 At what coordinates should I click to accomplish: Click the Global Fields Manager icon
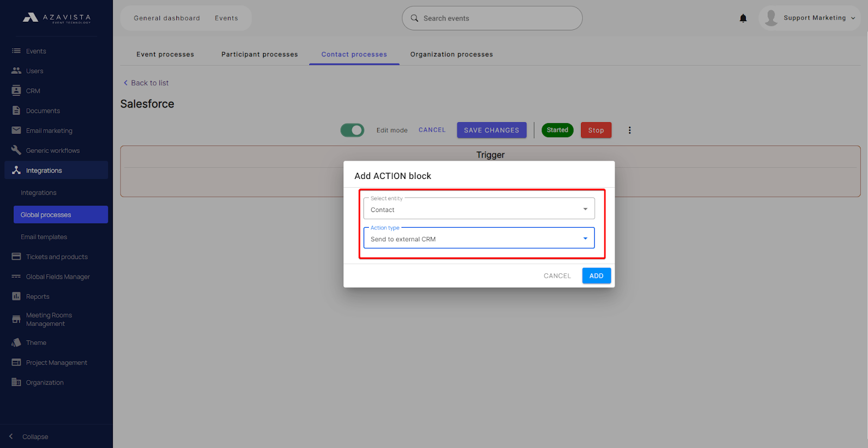tap(16, 277)
